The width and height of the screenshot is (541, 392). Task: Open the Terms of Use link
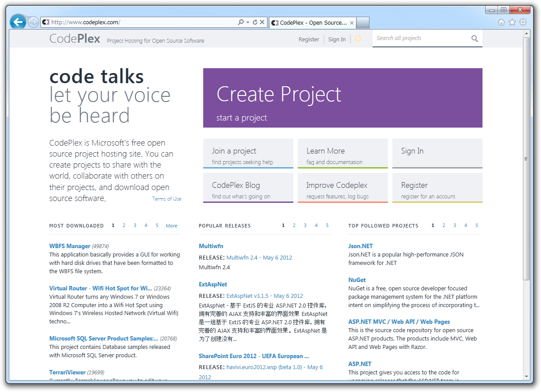pos(167,199)
